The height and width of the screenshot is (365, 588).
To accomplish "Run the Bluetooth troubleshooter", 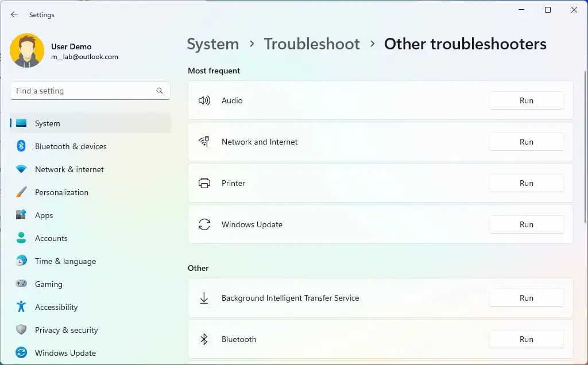I will click(x=526, y=339).
